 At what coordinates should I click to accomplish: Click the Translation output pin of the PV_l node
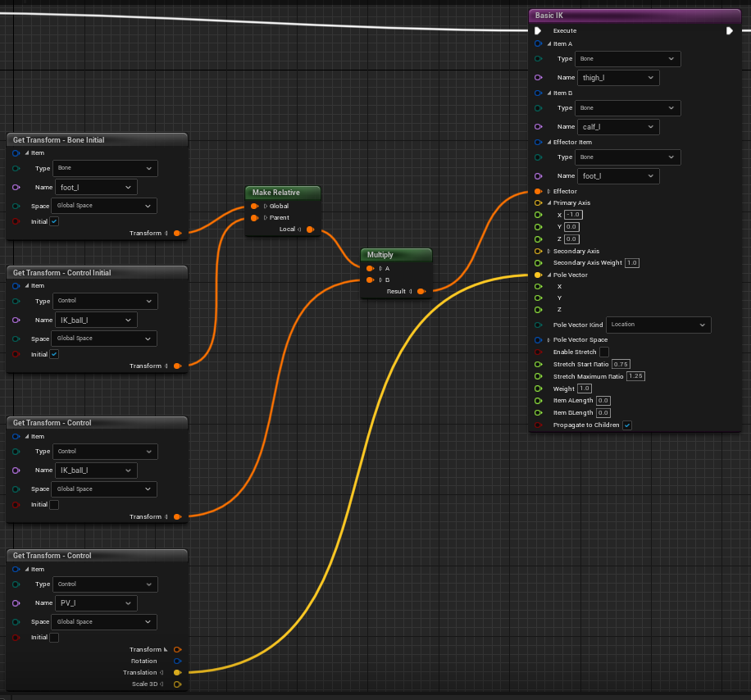click(x=177, y=672)
